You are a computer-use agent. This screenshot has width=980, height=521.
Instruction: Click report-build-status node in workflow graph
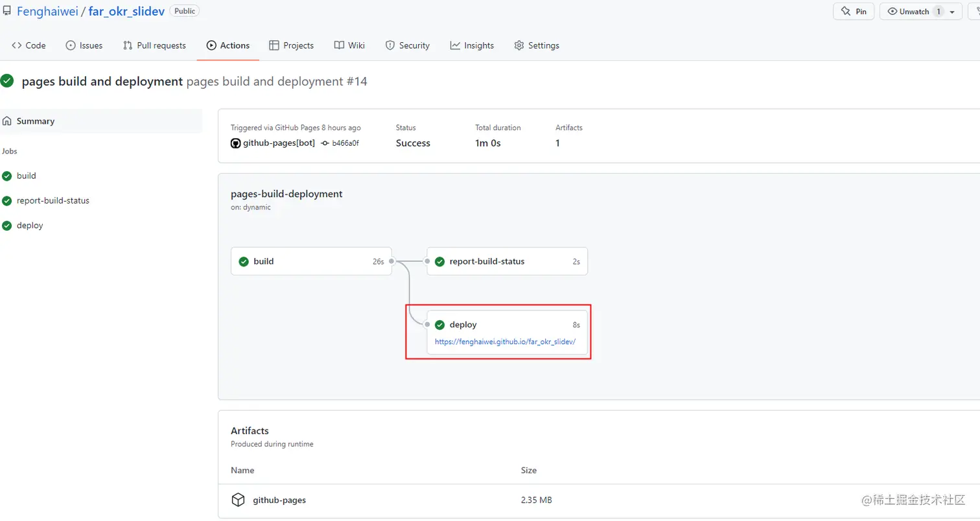[507, 261]
